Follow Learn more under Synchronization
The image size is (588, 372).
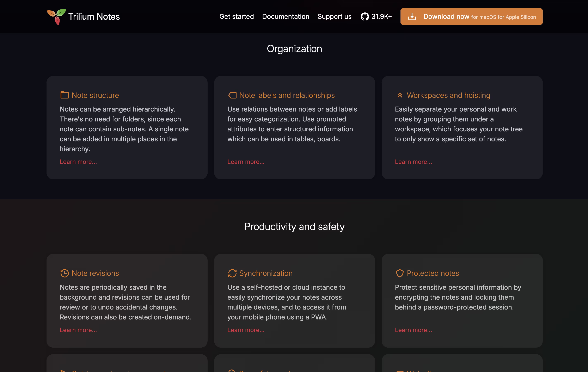click(246, 330)
